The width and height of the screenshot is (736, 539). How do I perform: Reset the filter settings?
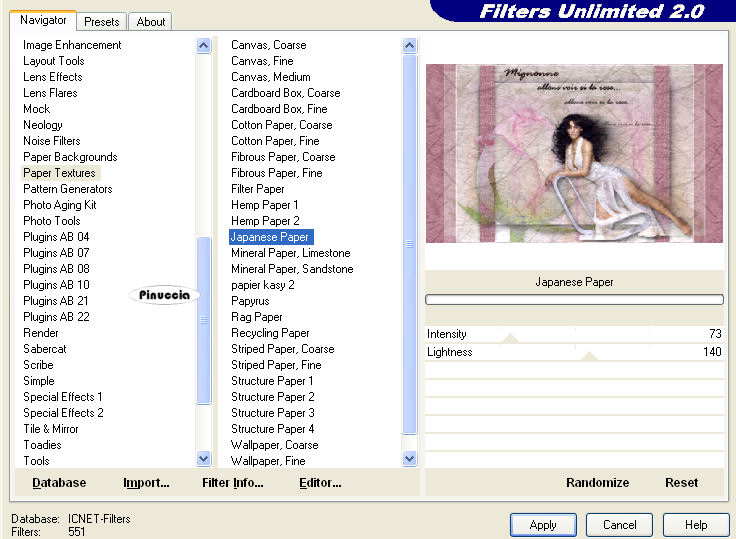click(681, 483)
